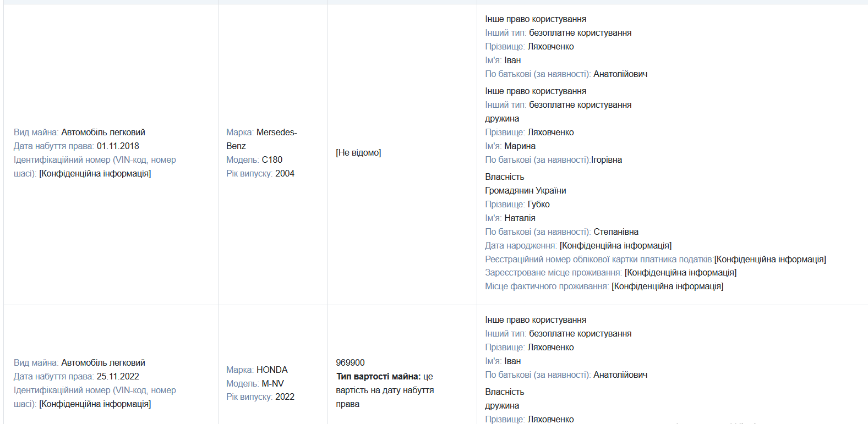This screenshot has height=424, width=868.
Task: Click the acquisition date 25.11.2022
Action: point(118,377)
